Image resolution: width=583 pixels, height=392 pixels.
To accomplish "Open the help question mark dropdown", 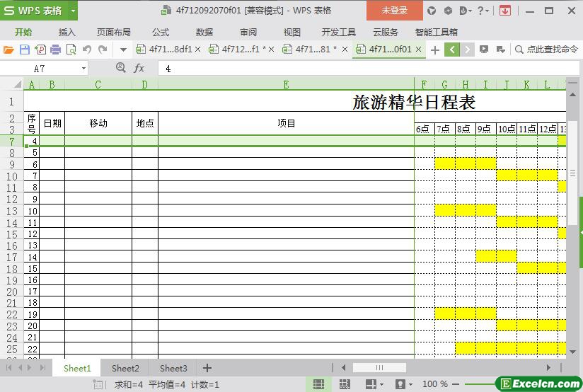I will pos(483,11).
